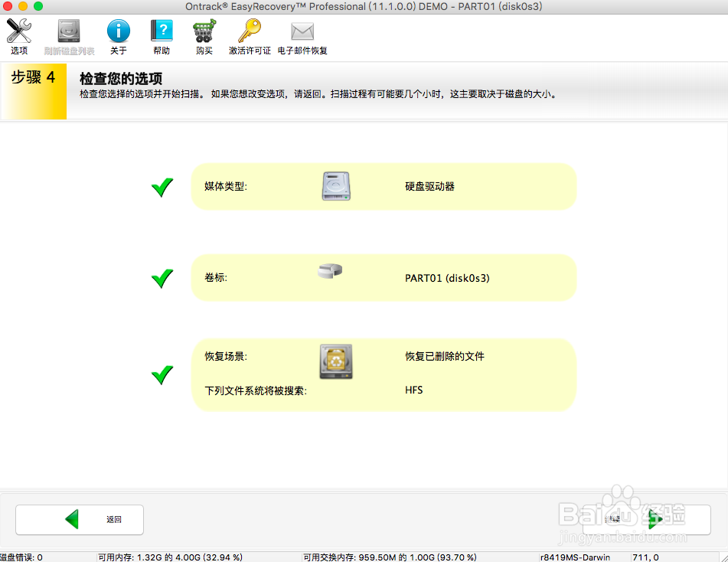Click the 可用内存 status bar entry
The image size is (728, 562).
171,557
